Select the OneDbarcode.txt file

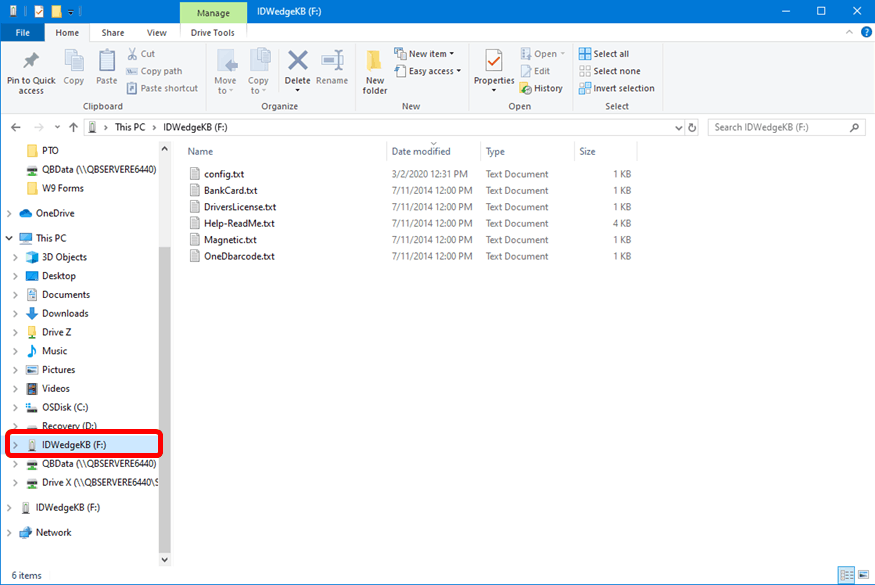pos(239,256)
